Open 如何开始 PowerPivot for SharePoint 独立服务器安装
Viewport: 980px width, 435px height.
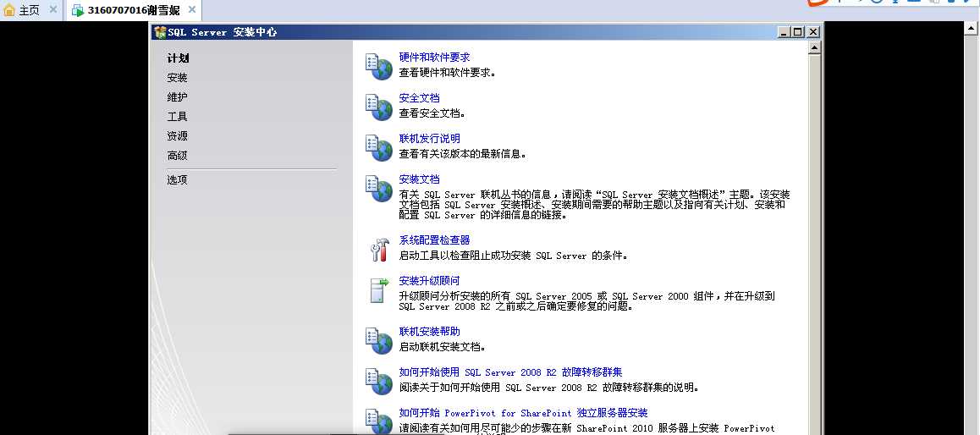(x=523, y=412)
